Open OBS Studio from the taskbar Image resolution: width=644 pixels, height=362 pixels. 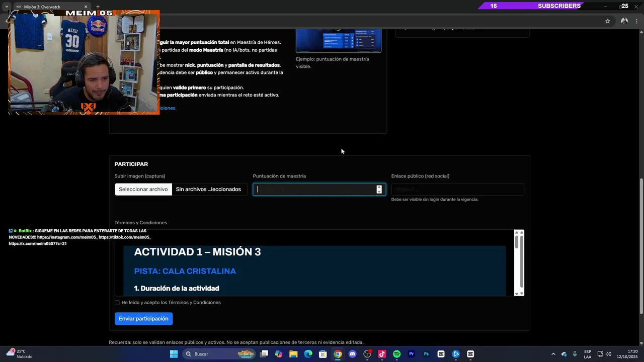pos(367,354)
